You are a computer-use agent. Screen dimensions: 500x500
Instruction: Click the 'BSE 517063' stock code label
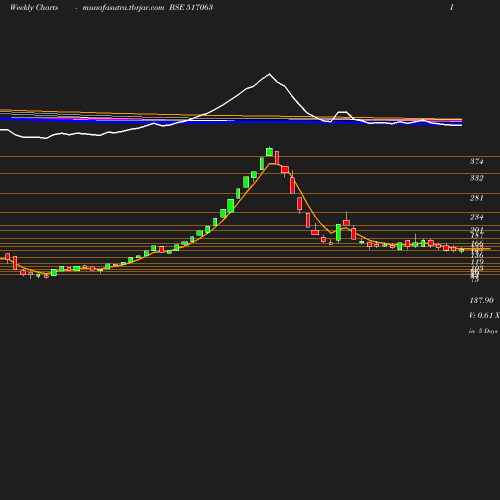[x=191, y=7]
